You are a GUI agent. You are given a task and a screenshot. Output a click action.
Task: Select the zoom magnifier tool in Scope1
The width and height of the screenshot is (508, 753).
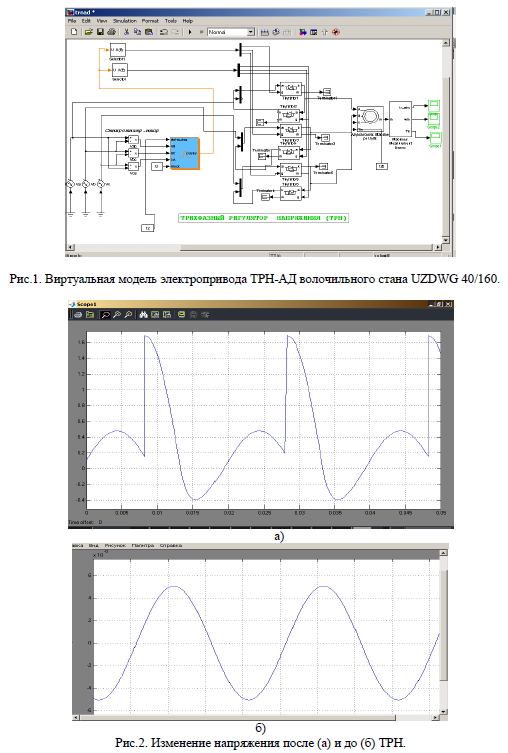pos(105,315)
